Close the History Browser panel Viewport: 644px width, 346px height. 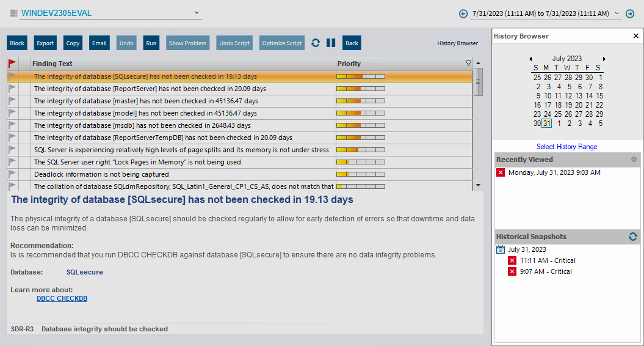[x=636, y=36]
